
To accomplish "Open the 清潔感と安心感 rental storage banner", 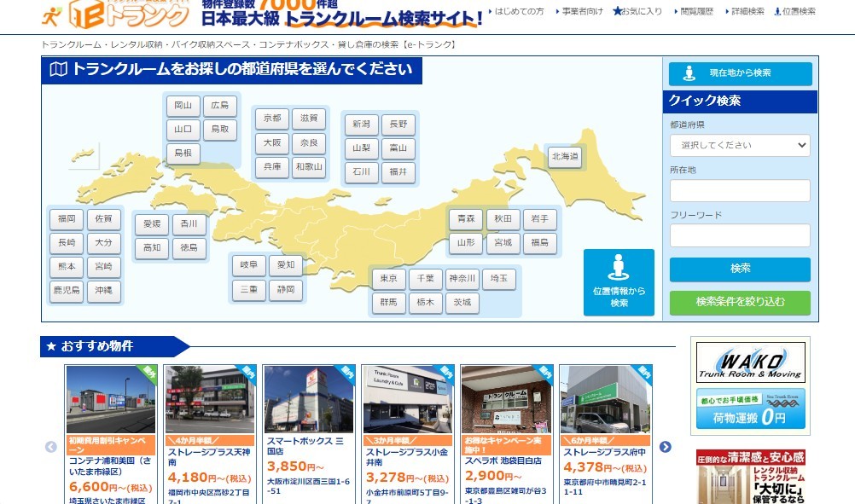I will click(750, 477).
